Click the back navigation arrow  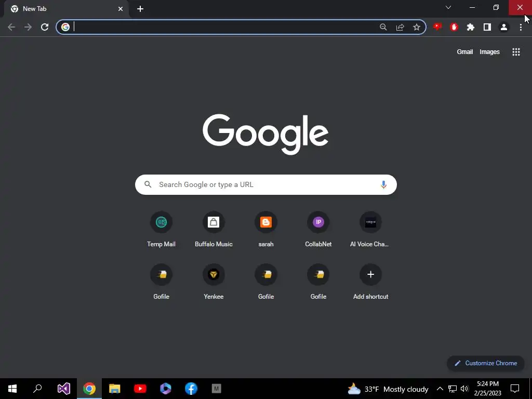pos(11,27)
